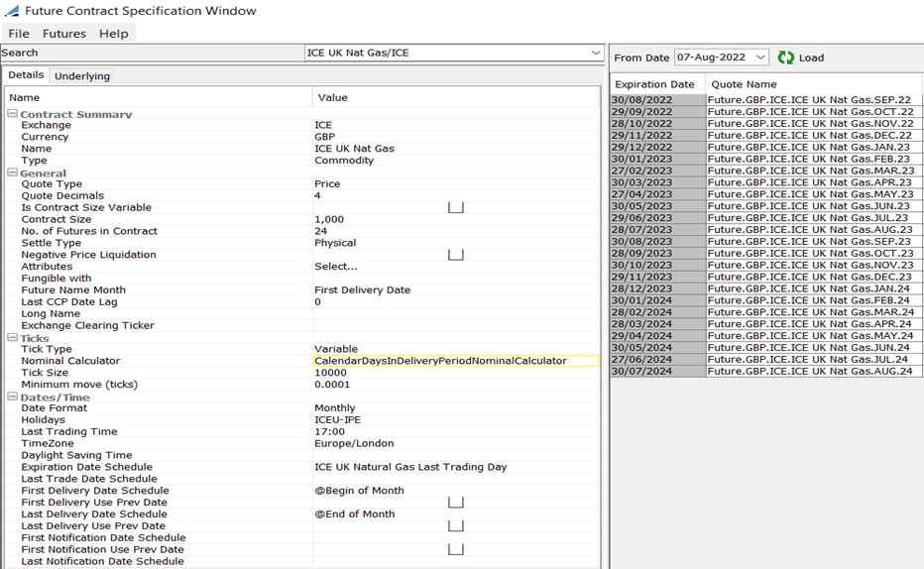Collapse the Dates/Time section
Image resolution: width=924 pixels, height=569 pixels.
[x=12, y=397]
